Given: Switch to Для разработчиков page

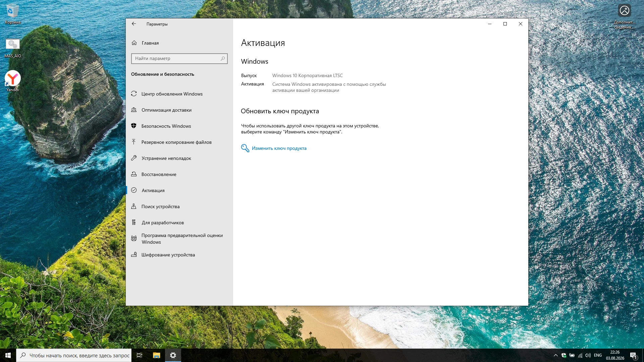Looking at the screenshot, I should point(179,223).
